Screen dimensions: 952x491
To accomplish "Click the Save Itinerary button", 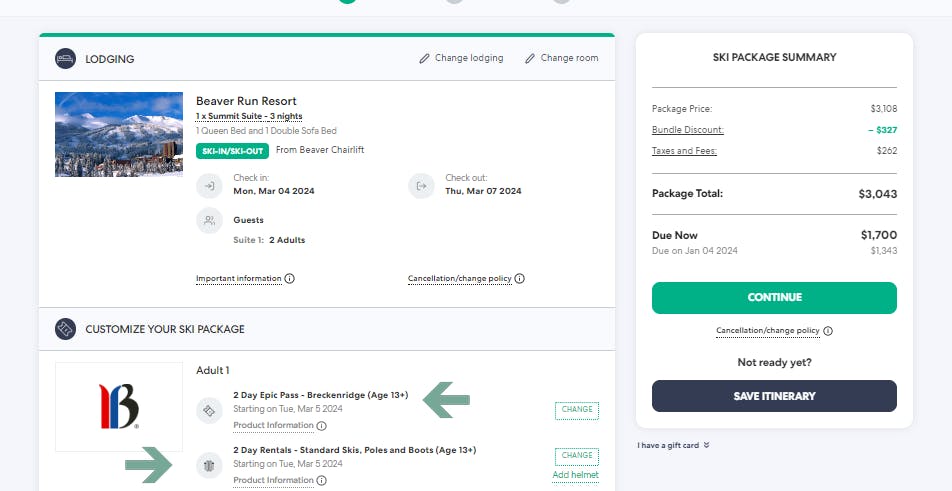I will pos(774,396).
